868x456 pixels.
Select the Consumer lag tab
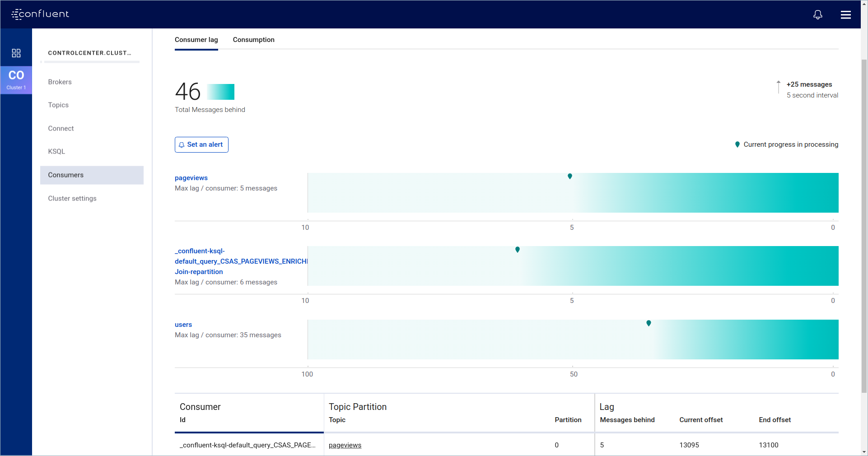(196, 40)
